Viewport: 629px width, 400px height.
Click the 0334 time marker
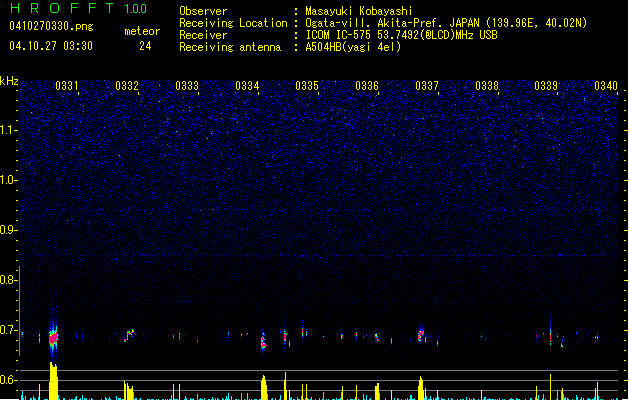(x=247, y=86)
